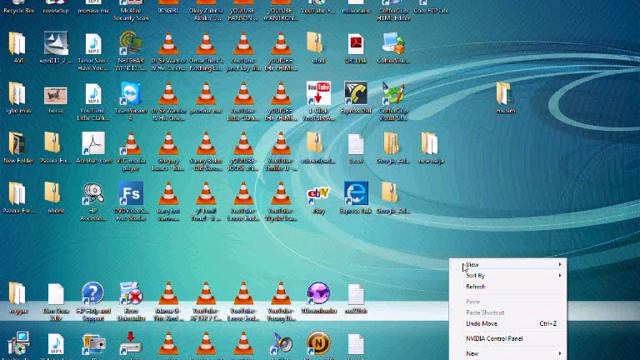
Task: Select the igbo mas folder
Action: (17, 93)
